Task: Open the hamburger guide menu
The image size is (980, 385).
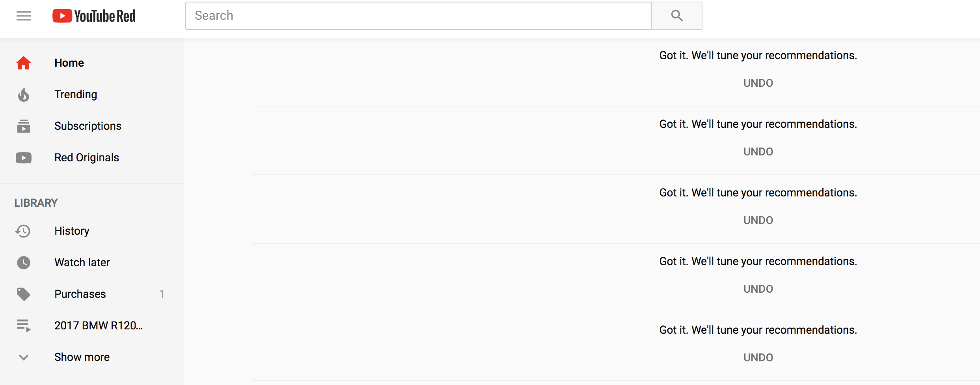Action: (x=24, y=16)
